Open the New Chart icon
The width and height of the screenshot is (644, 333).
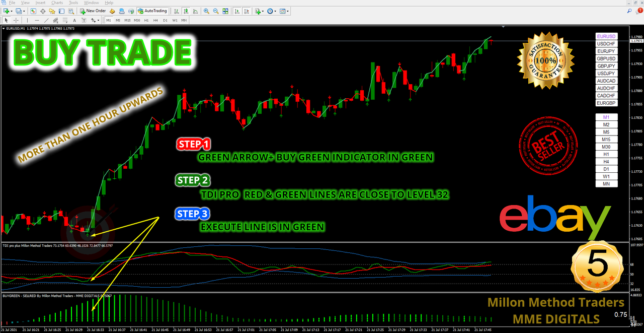pos(6,11)
